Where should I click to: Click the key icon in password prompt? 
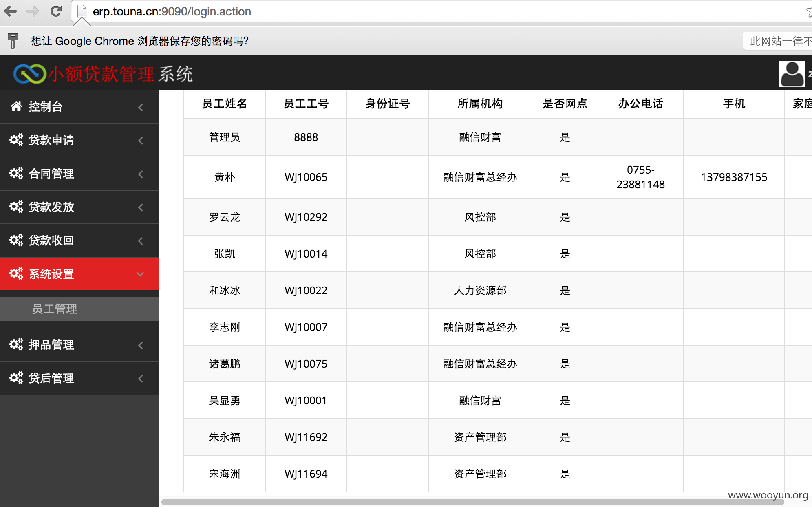coord(13,41)
